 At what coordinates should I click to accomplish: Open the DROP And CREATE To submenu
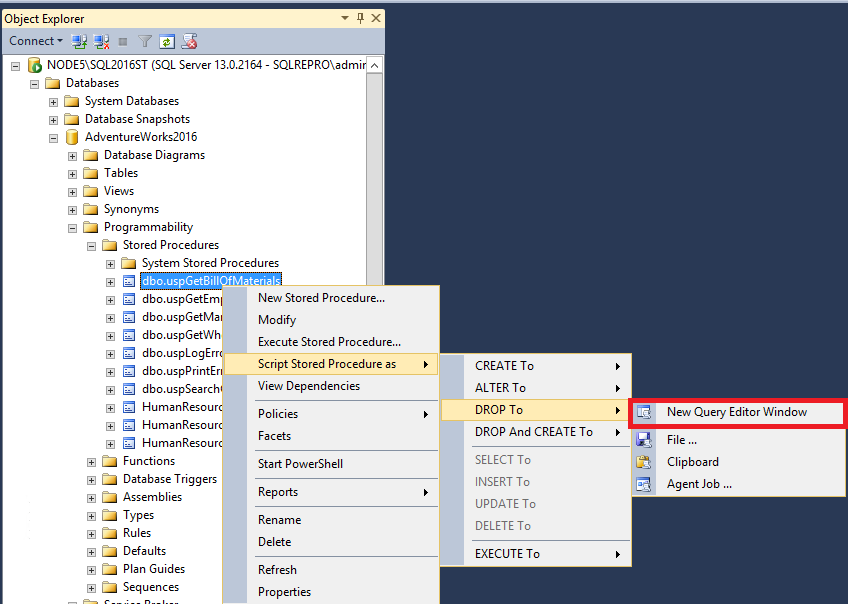pos(535,433)
